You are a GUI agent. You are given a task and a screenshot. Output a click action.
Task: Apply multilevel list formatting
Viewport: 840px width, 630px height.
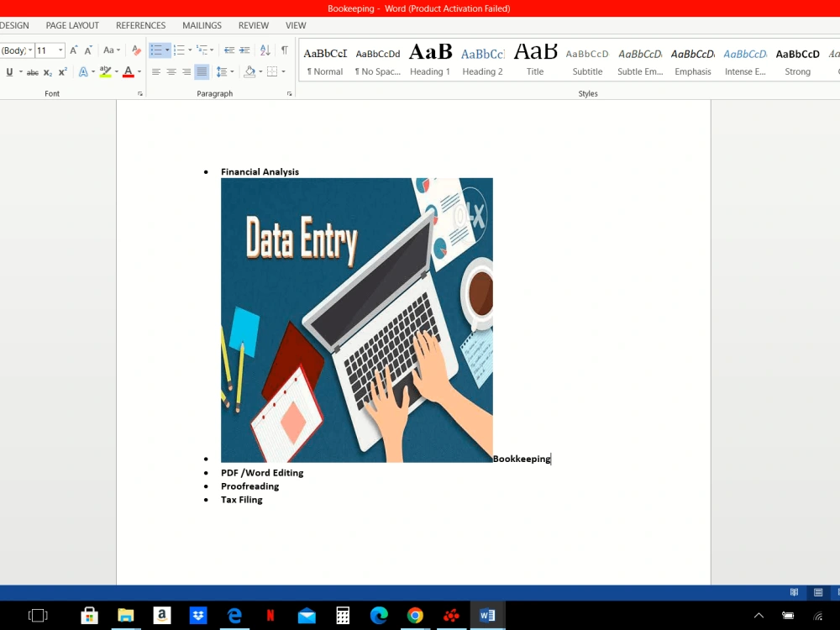pyautogui.click(x=202, y=50)
